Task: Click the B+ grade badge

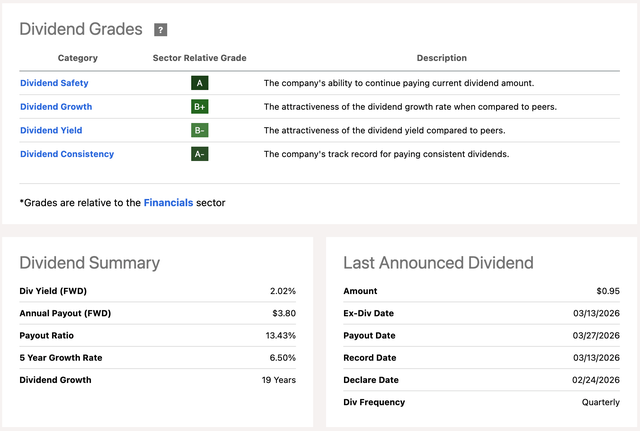Action: [200, 107]
